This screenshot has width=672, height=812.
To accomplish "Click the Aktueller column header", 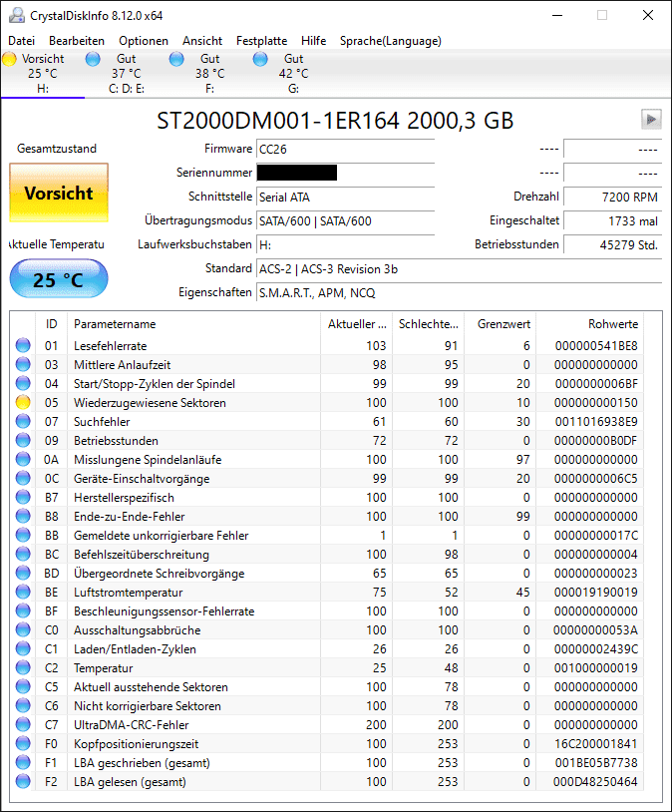I will (x=356, y=324).
